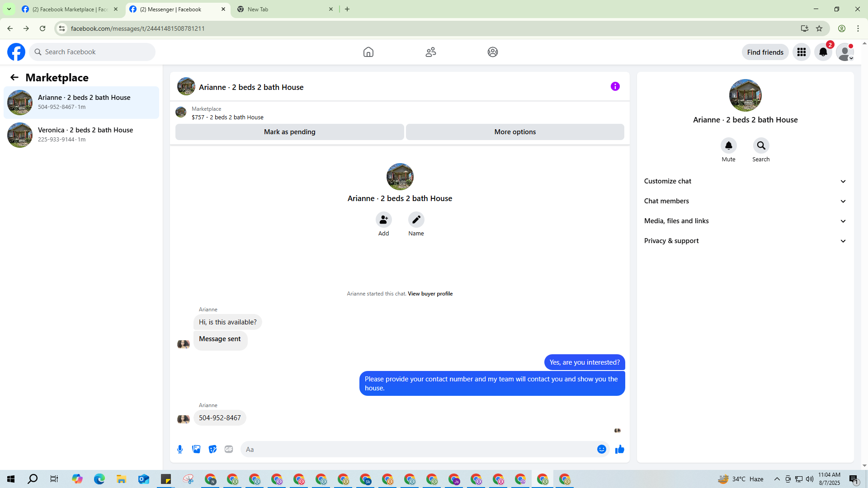Go to the Home feed icon
This screenshot has width=868, height=488.
click(368, 52)
